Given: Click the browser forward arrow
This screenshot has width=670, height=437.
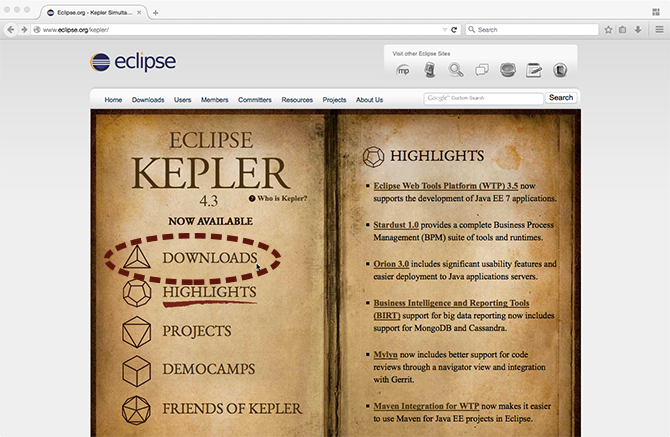Looking at the screenshot, I should click(x=24, y=29).
